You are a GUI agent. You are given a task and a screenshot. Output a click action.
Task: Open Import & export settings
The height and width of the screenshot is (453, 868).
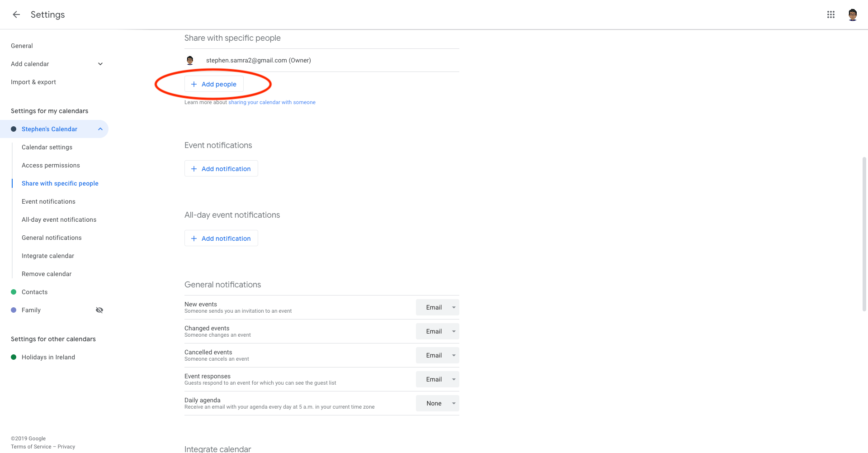(33, 82)
